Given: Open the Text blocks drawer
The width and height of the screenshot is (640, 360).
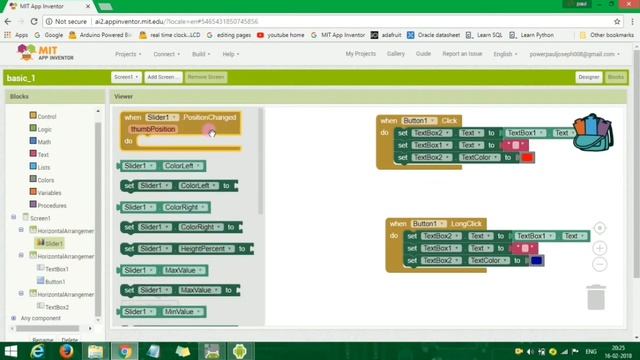Looking at the screenshot, I should coord(39,154).
